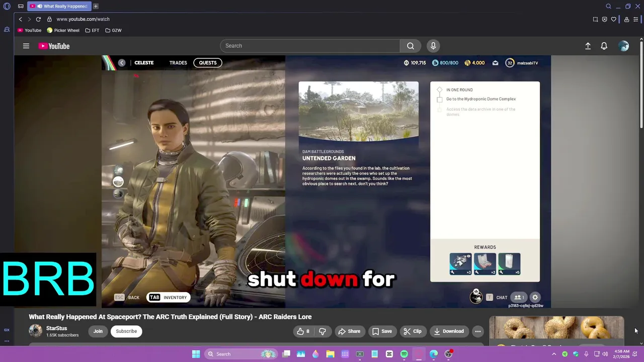The height and width of the screenshot is (362, 644).
Task: Visit the StarStus channel avatar
Action: click(35, 331)
